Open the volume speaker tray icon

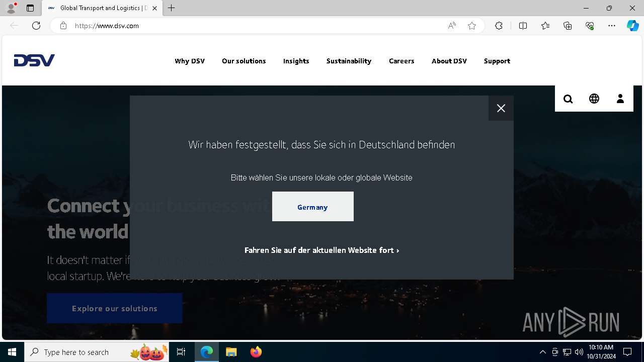579,352
